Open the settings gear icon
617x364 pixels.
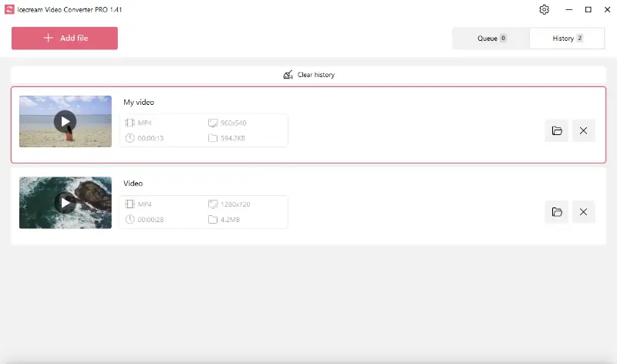pyautogui.click(x=544, y=9)
